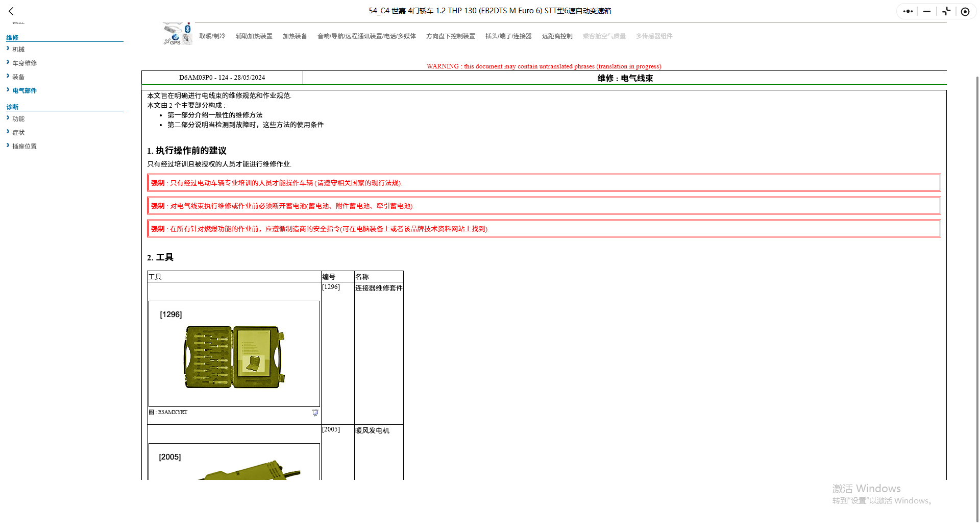980x531 pixels.
Task: Select 电气部件 in the sidebar
Action: click(x=24, y=91)
